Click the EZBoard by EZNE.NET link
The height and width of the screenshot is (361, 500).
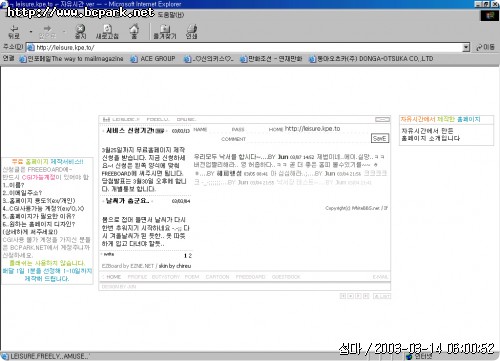[x=128, y=266]
